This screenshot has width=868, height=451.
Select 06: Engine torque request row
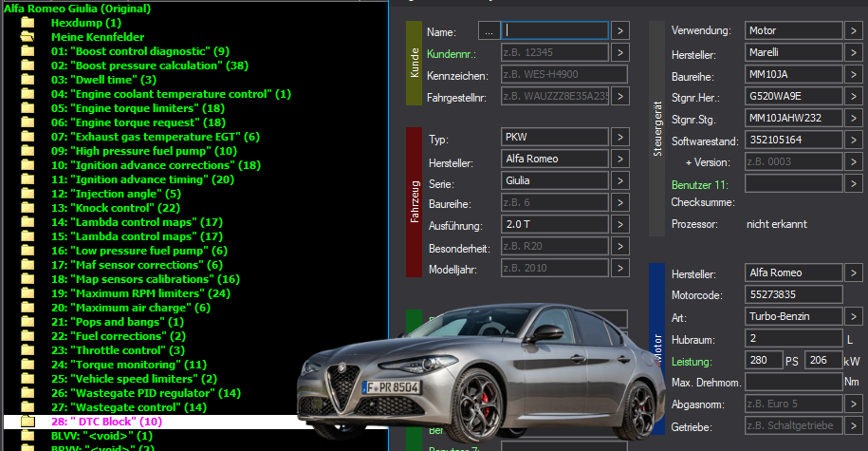point(139,122)
